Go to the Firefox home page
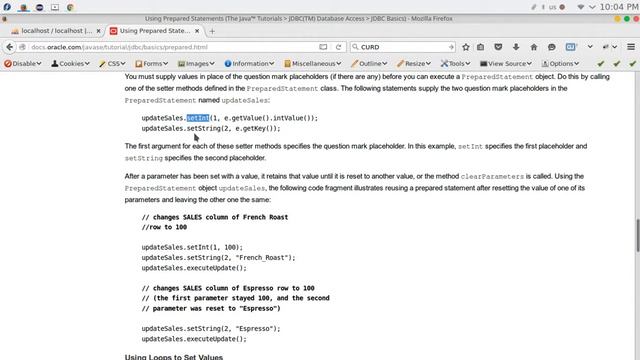The height and width of the screenshot is (360, 640). click(533, 47)
